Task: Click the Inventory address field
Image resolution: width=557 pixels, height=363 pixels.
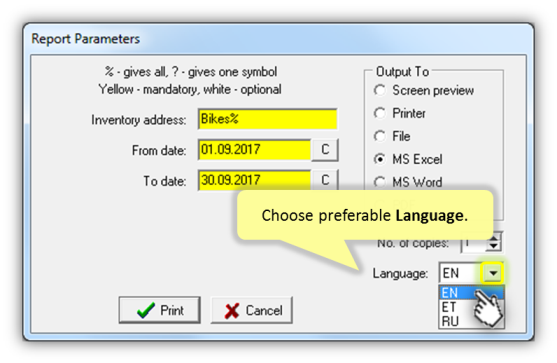Action: 267,119
